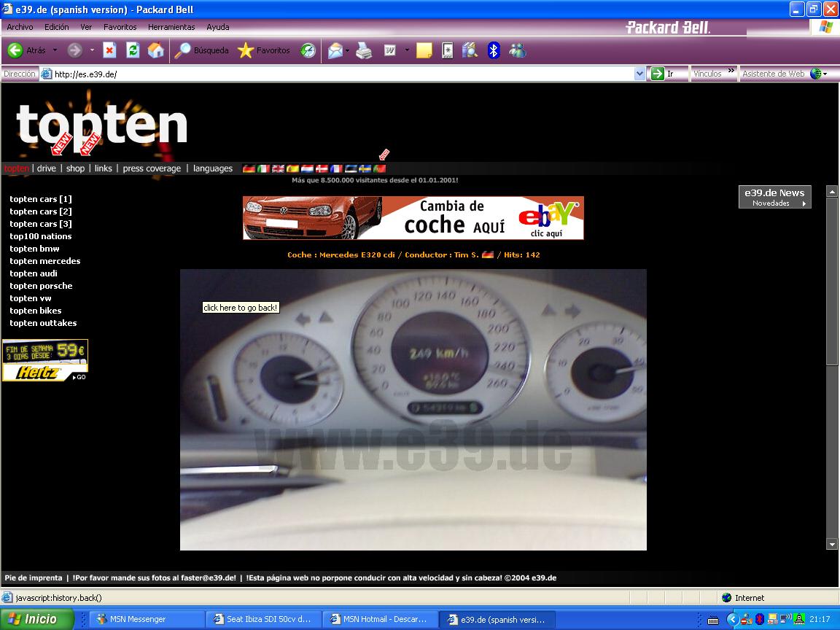The image size is (840, 630).
Task: Switch to MSN Hotmail taskbar window
Action: coord(381,619)
